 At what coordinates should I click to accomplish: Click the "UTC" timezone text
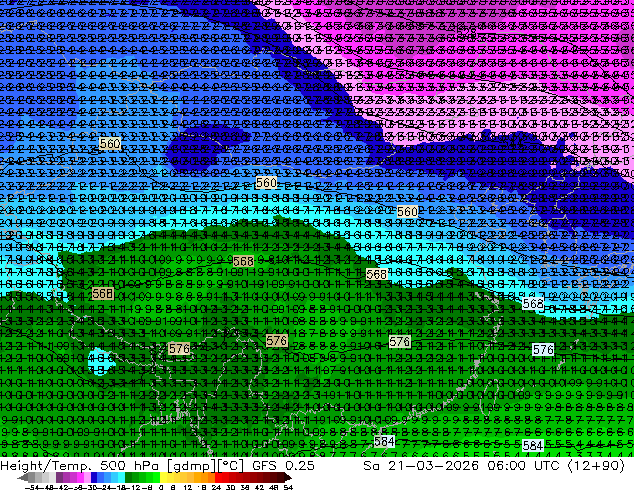pyautogui.click(x=547, y=466)
